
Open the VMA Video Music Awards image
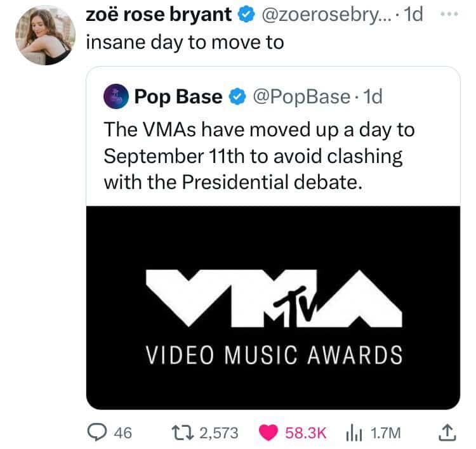click(x=273, y=308)
